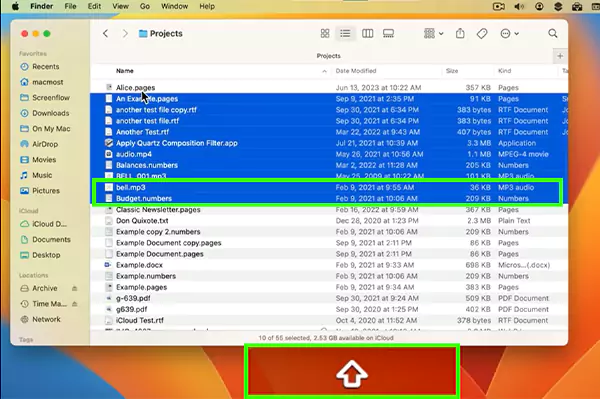Switch to gallery view
This screenshot has height=399, width=600.
[x=388, y=34]
